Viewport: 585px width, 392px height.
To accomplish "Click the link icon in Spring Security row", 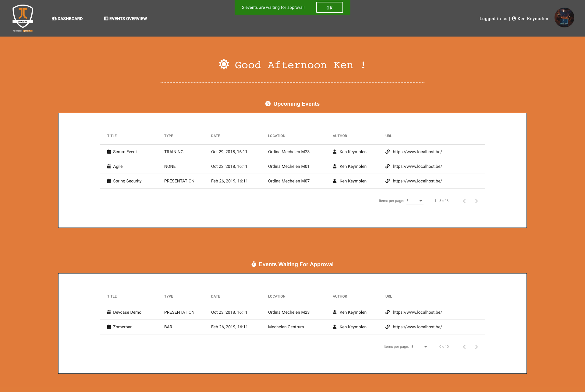I will (x=388, y=181).
